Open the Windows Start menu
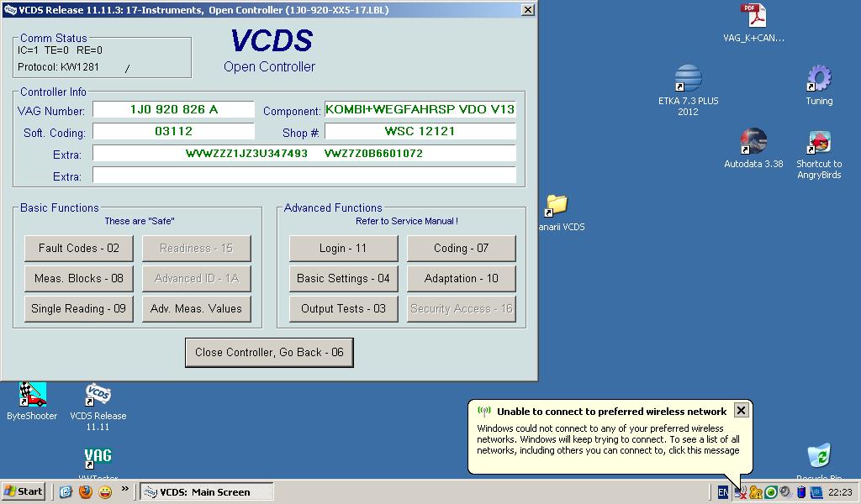 (24, 491)
